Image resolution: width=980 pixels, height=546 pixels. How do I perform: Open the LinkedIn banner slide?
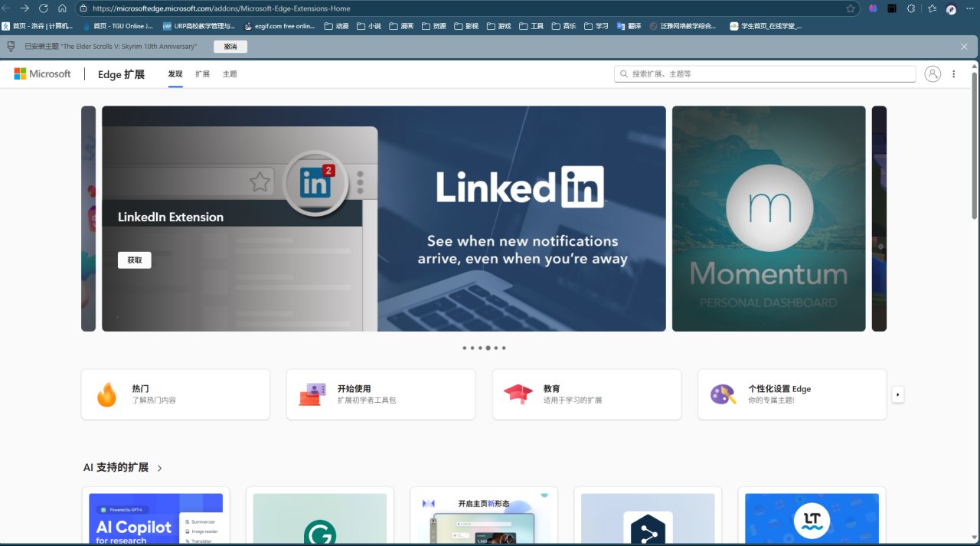tap(384, 218)
